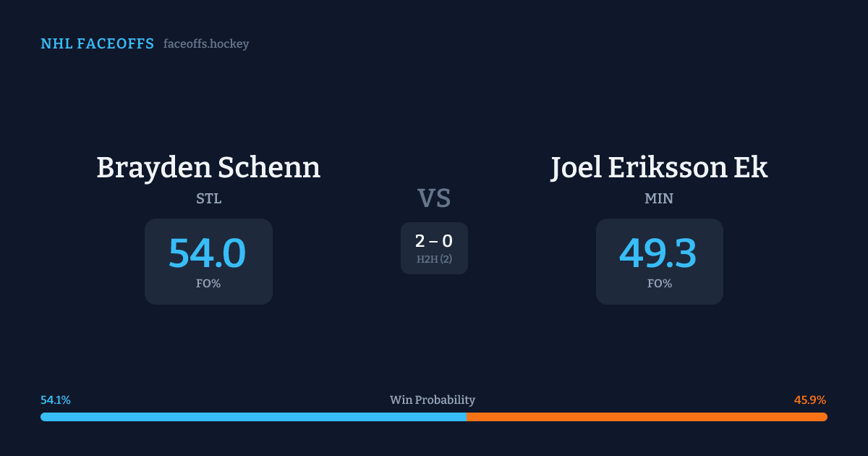Click the blue segment of probability bar

point(253,417)
